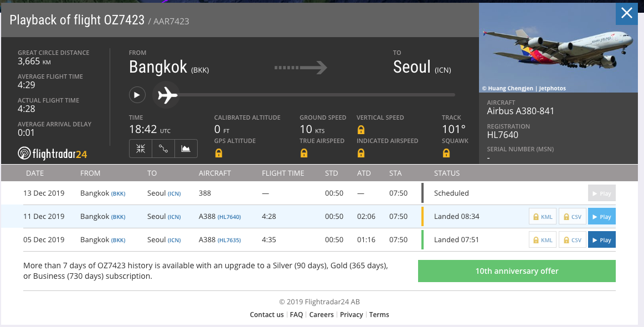Click the 'Playback of flight OZ7423' title
The width and height of the screenshot is (644, 327).
tap(77, 20)
